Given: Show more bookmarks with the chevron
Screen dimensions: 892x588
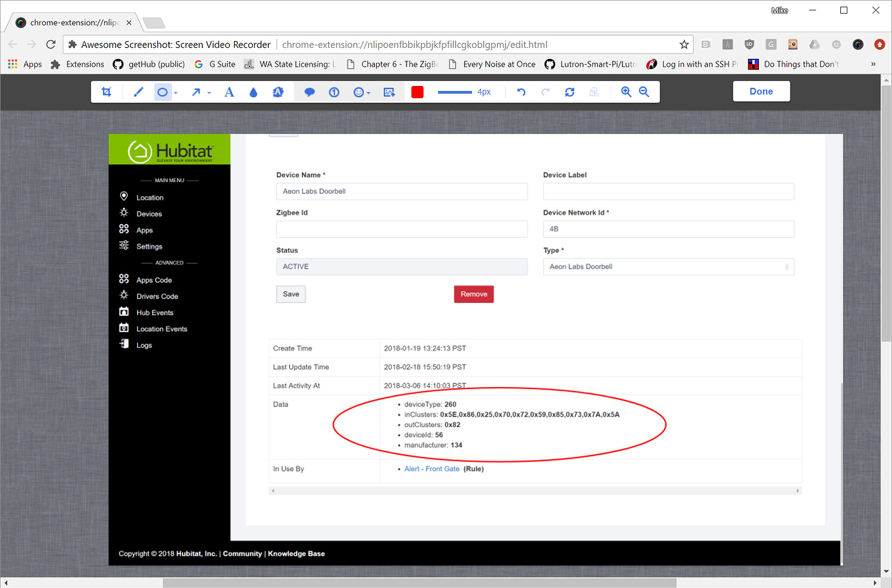Looking at the screenshot, I should pos(873,64).
